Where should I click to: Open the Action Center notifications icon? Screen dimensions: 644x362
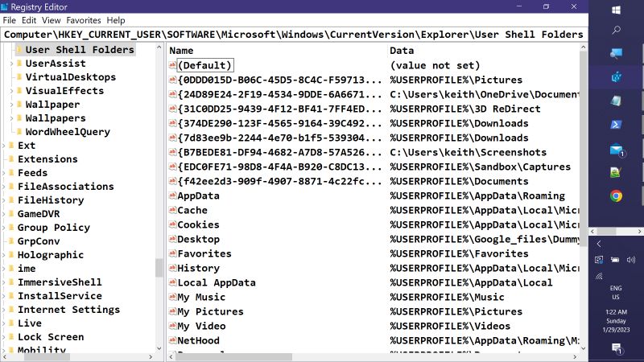(x=617, y=349)
